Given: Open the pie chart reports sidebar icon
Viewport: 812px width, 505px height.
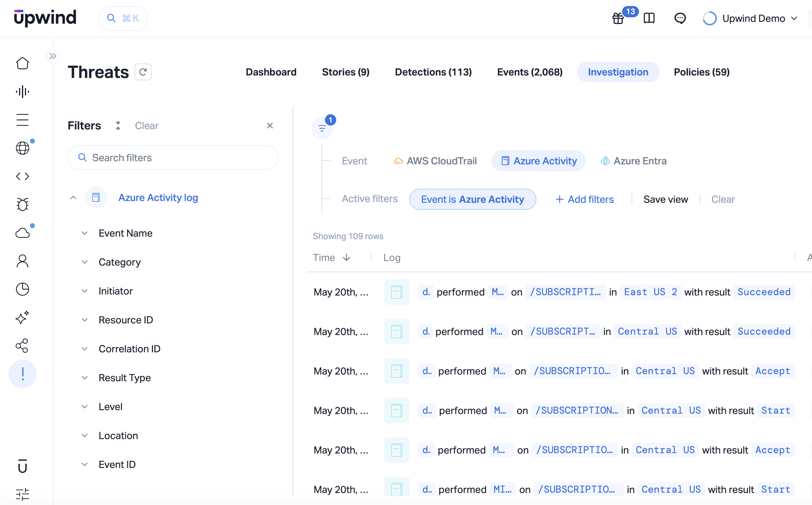Looking at the screenshot, I should click(23, 289).
